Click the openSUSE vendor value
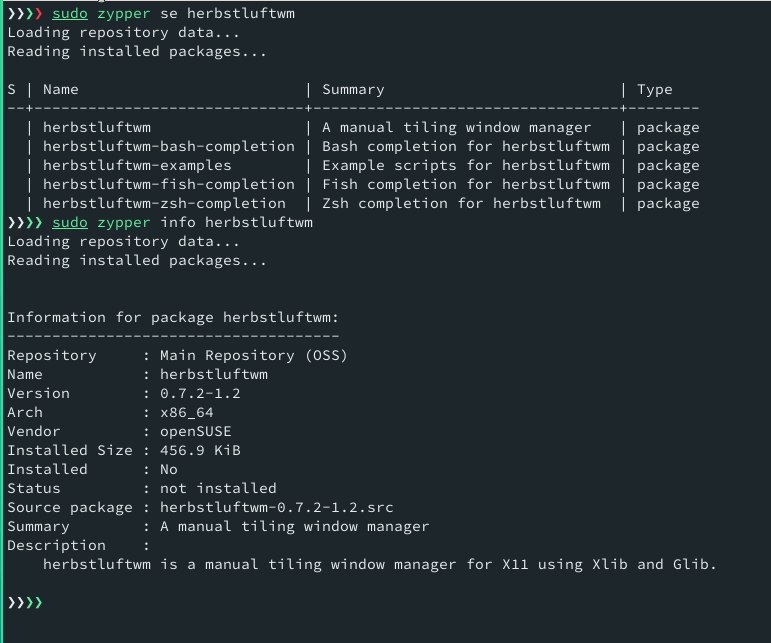Image resolution: width=771 pixels, height=643 pixels. point(196,431)
